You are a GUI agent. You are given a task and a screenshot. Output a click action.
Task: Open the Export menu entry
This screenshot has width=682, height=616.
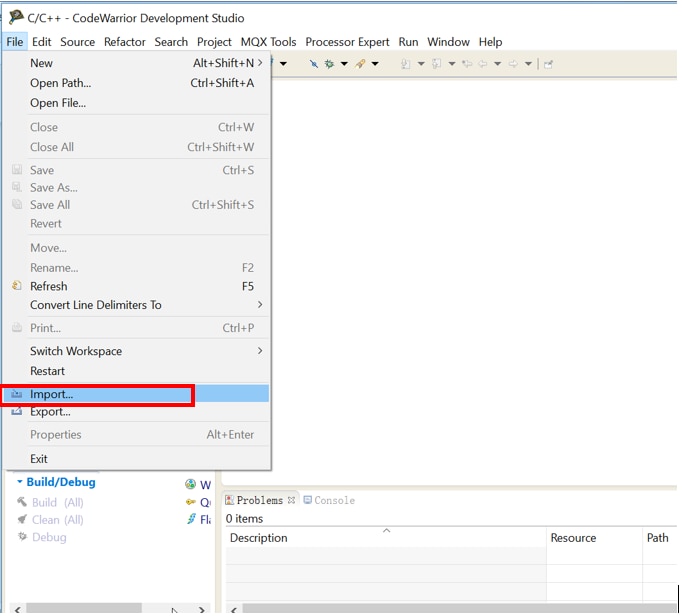pyautogui.click(x=50, y=412)
